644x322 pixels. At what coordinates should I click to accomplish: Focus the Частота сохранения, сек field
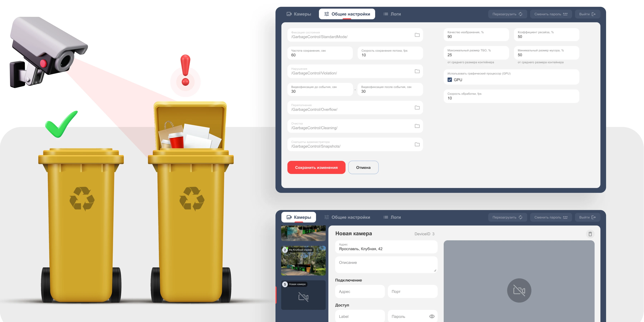320,53
